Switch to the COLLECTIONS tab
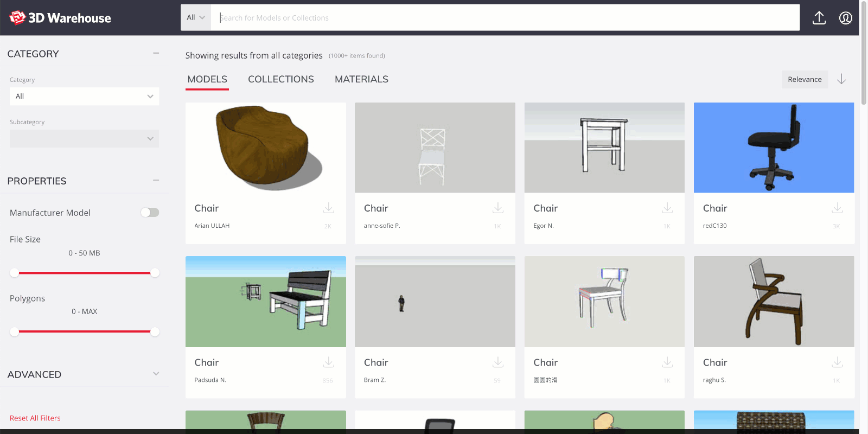The width and height of the screenshot is (868, 434). 280,79
